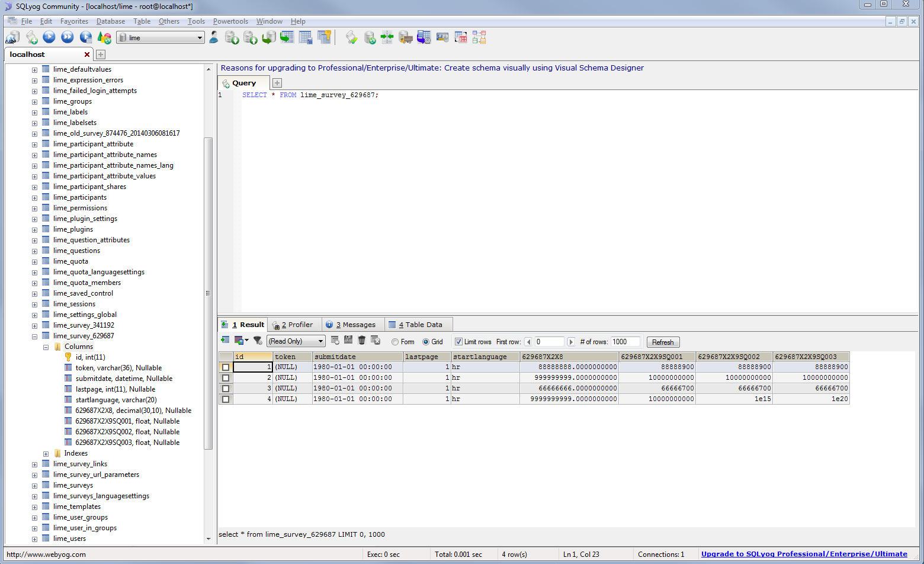This screenshot has width=924, height=564.
Task: Switch to the Table Data tab
Action: pos(418,325)
